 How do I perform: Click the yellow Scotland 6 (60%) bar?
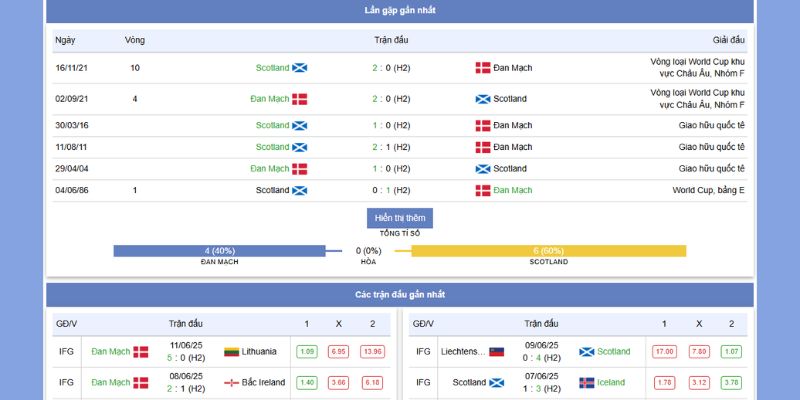tap(548, 250)
